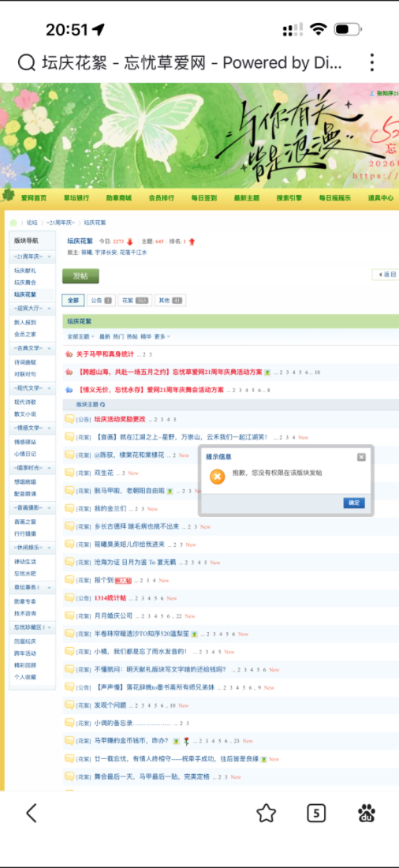Tap the search icon in the address bar
Image resolution: width=399 pixels, height=868 pixels.
[x=26, y=62]
